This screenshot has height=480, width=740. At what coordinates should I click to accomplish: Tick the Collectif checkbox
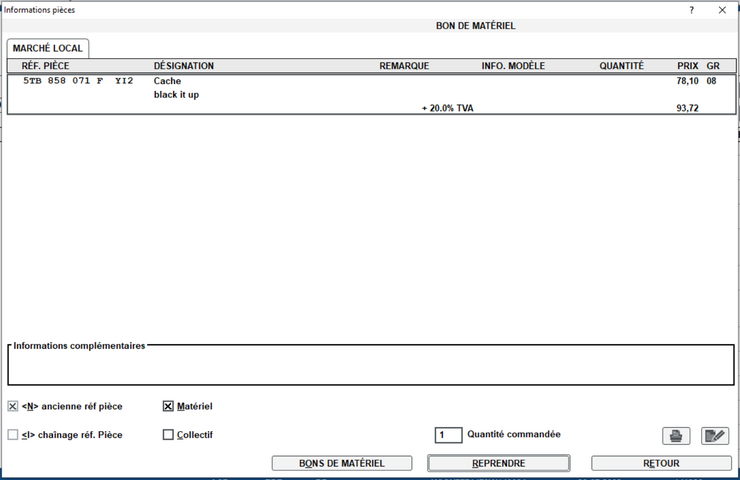point(168,435)
